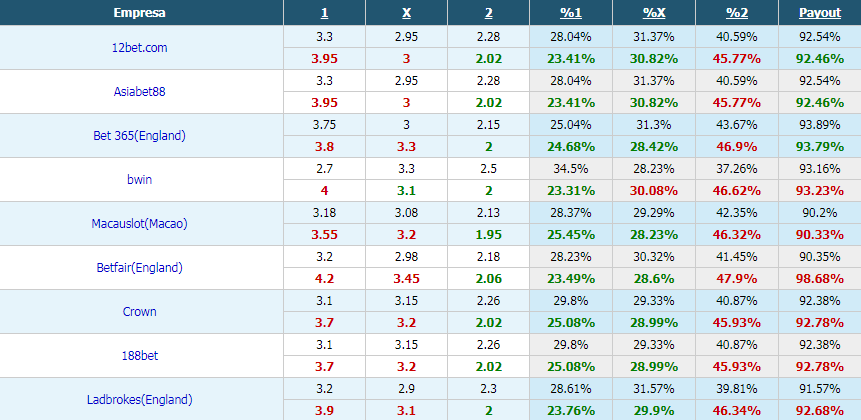Image resolution: width=861 pixels, height=420 pixels.
Task: Select Bet 365's payout 93.79%
Action: [820, 147]
